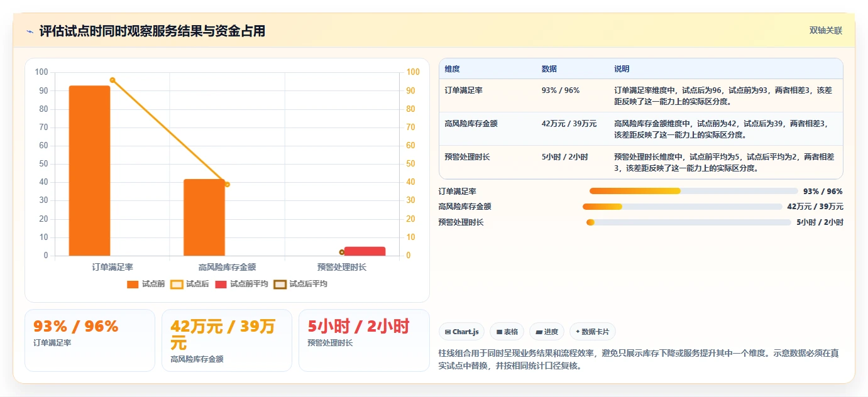The height and width of the screenshot is (397, 868).
Task: Click the orange bar for 订单满足率
Action: click(89, 171)
